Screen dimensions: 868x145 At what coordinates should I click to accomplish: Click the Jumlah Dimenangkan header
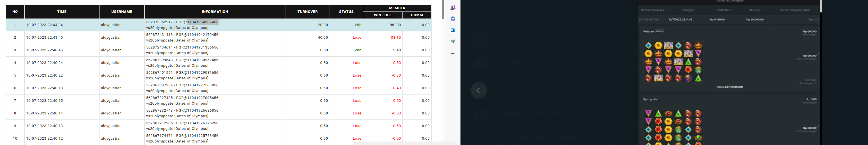pyautogui.click(x=795, y=10)
